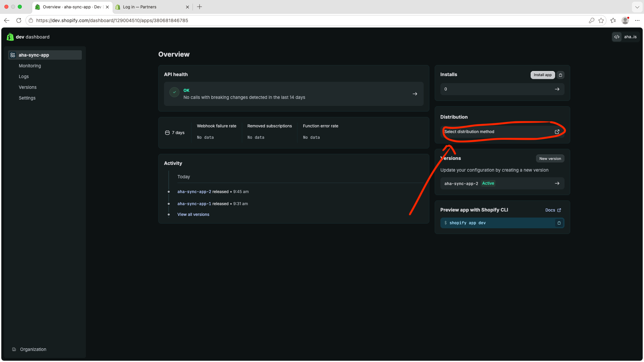This screenshot has height=362, width=644.
Task: Open the aha..is account code icon
Action: pos(617,37)
